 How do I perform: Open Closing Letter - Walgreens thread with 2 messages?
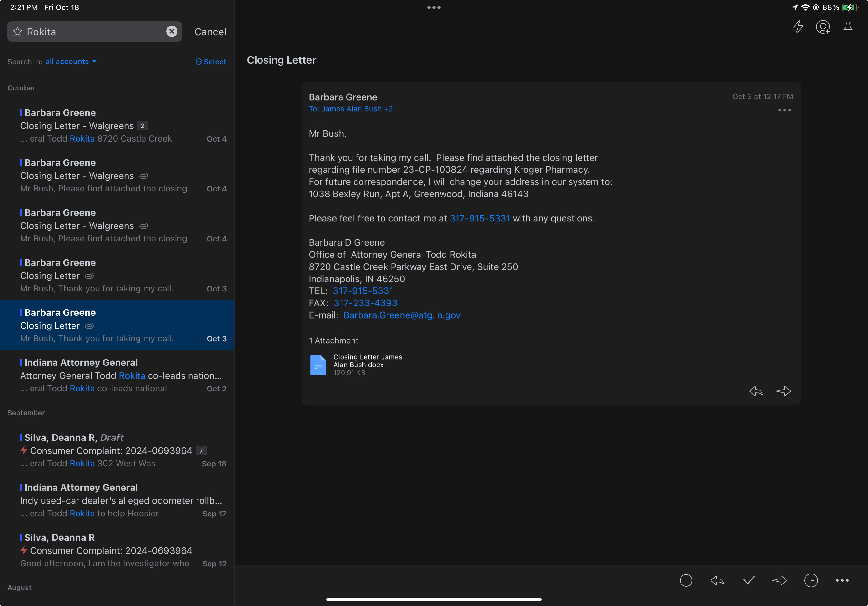pos(117,126)
